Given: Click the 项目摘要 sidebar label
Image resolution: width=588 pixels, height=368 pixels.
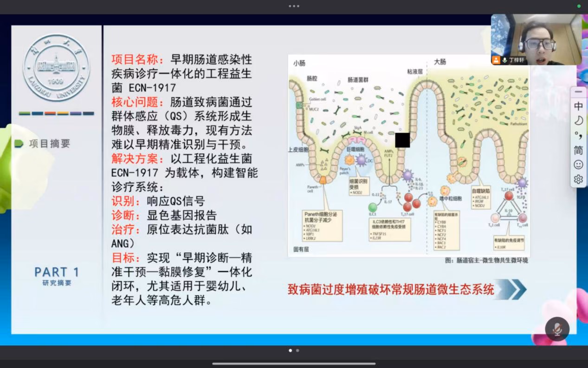Looking at the screenshot, I should point(49,144).
